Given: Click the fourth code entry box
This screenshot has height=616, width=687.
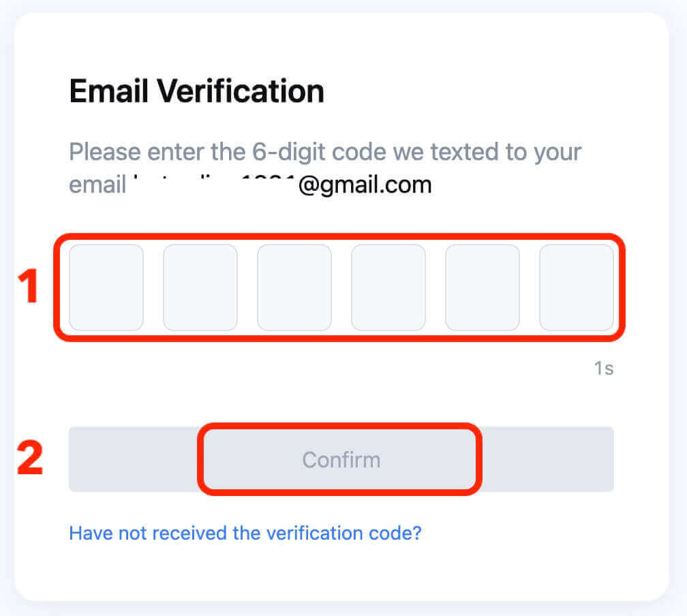Looking at the screenshot, I should pos(388,288).
